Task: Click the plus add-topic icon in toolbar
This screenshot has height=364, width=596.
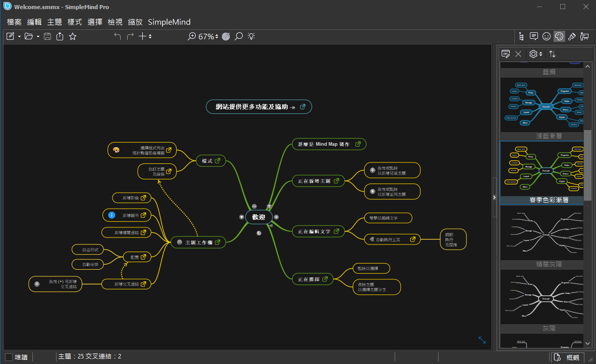Action: [x=142, y=36]
